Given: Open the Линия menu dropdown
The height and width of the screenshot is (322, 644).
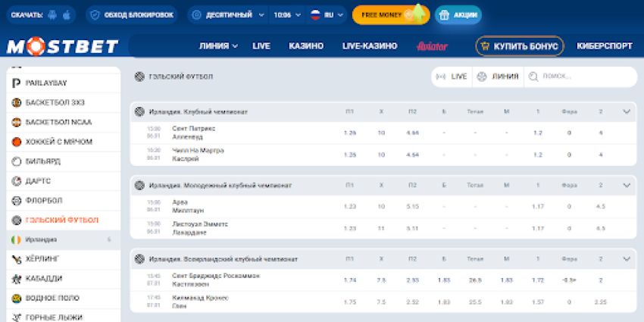Looking at the screenshot, I should click(x=218, y=46).
